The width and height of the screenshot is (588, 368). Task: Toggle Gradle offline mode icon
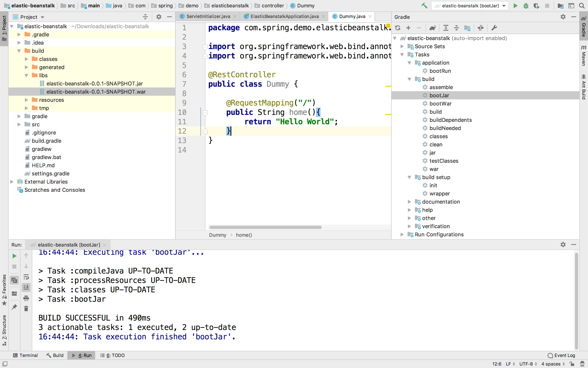click(x=480, y=28)
